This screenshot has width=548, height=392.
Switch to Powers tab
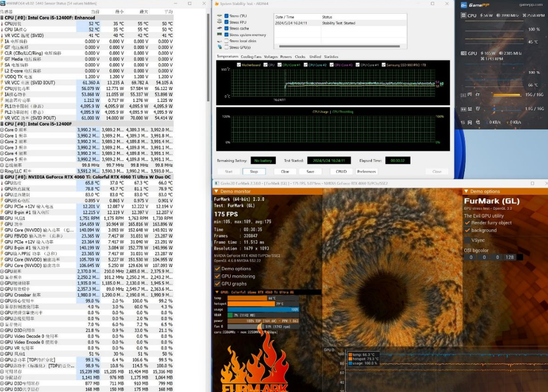pyautogui.click(x=286, y=56)
